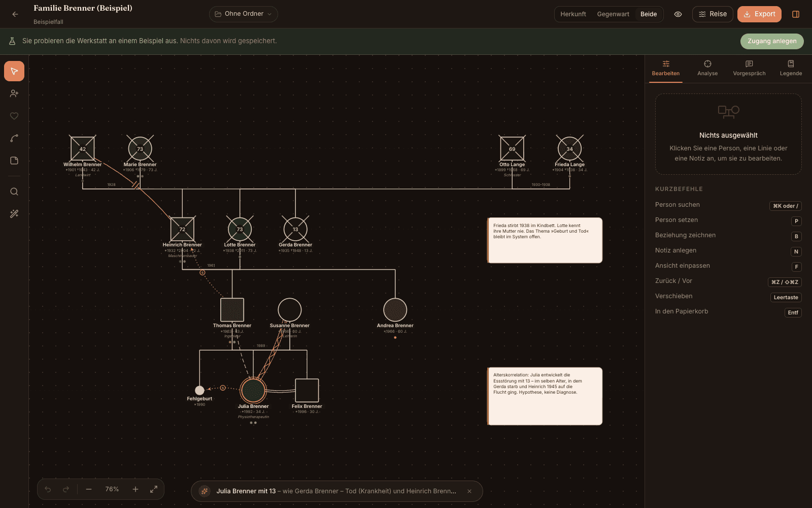Screen dimensions: 812x508
Task: Dismiss the Julia Brenner hint bar
Action: point(469,491)
